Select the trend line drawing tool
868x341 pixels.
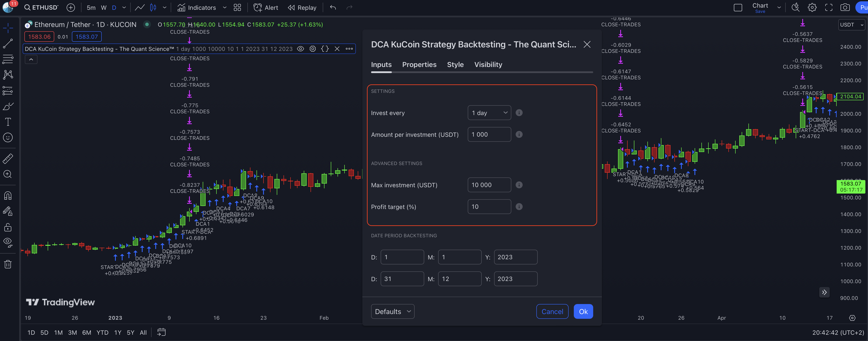[x=8, y=43]
